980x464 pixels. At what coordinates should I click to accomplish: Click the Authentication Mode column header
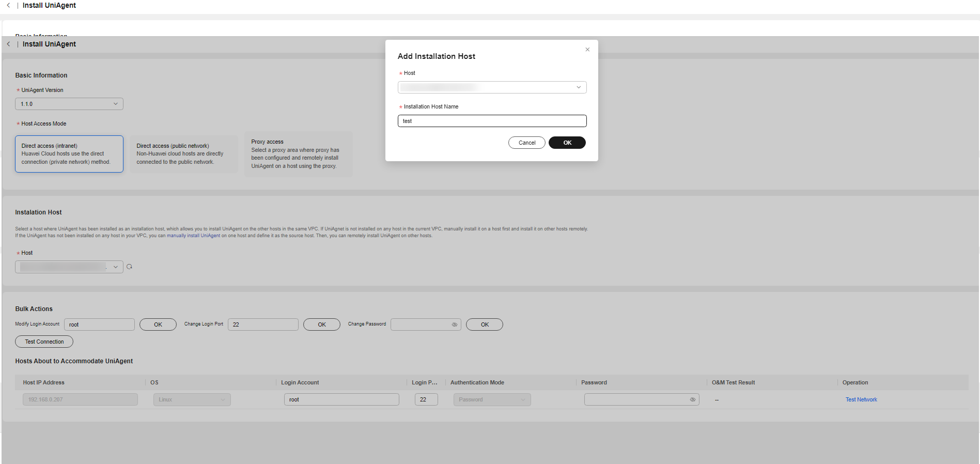pos(477,382)
